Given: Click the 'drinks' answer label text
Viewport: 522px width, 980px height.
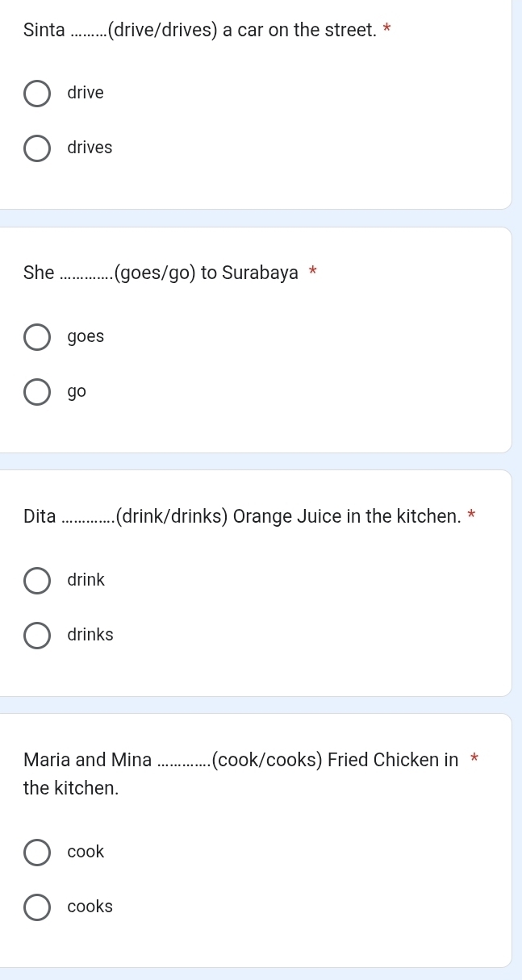Looking at the screenshot, I should point(90,635).
